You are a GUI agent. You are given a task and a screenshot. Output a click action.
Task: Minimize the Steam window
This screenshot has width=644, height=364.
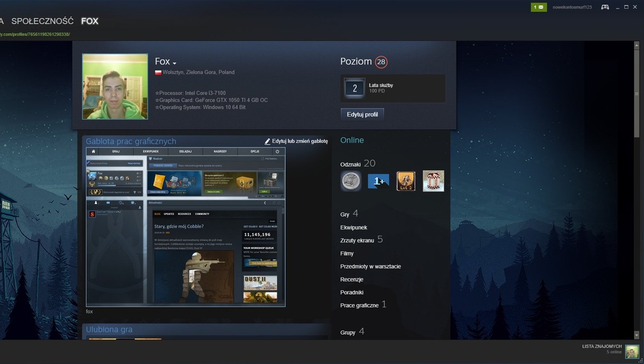(x=618, y=7)
